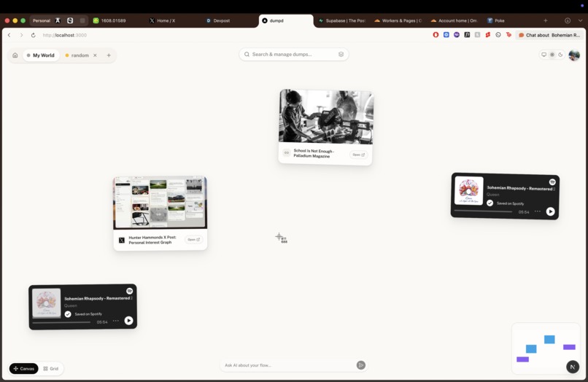Send the AI prompt with arrow button
This screenshot has width=588, height=382.
click(360, 365)
